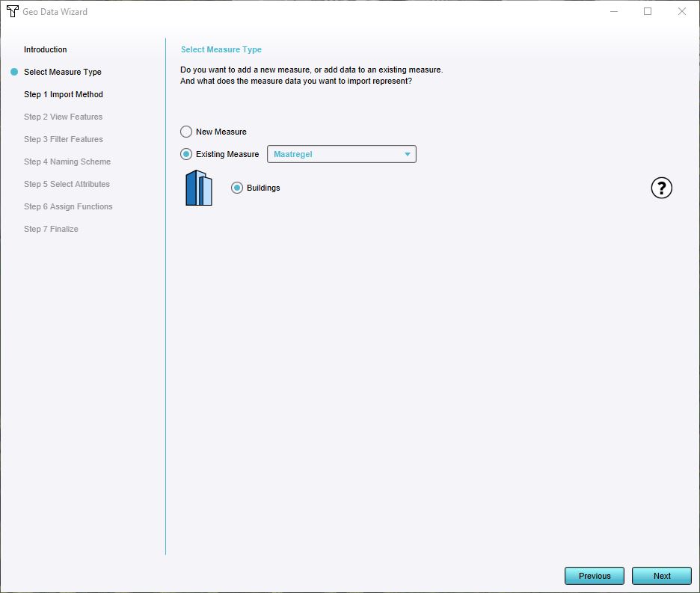Select the New Measure radio button

click(x=186, y=132)
